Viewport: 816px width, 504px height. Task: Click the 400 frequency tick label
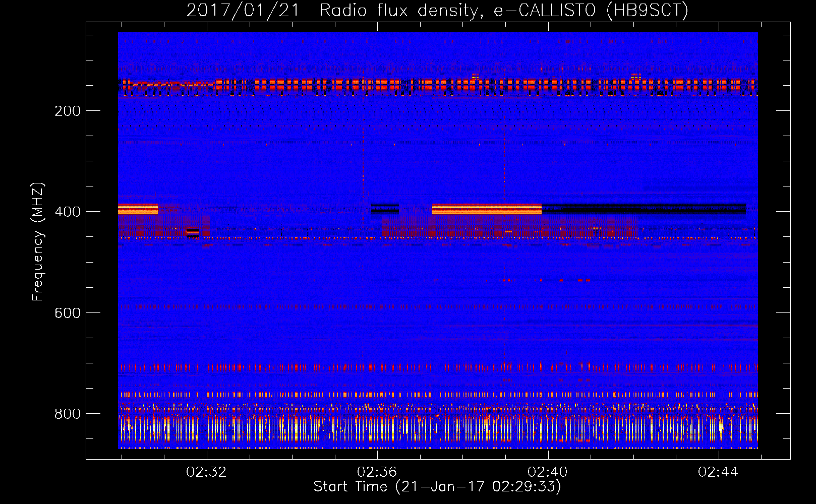tap(68, 212)
